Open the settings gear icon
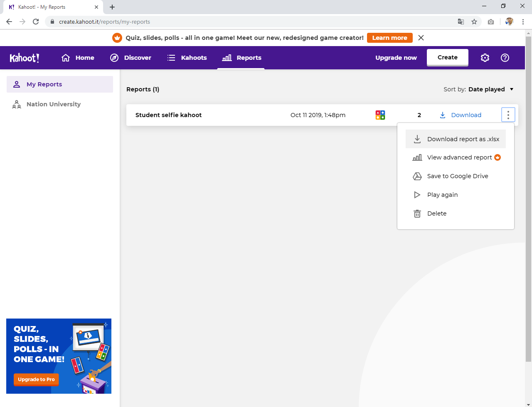The width and height of the screenshot is (532, 407). (x=485, y=58)
